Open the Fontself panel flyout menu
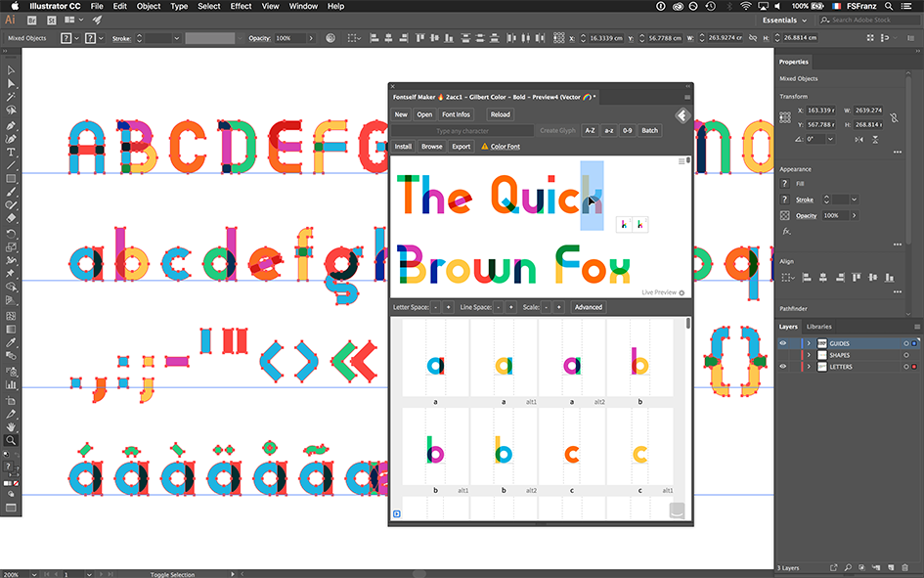Image resolution: width=924 pixels, height=578 pixels. [687, 97]
